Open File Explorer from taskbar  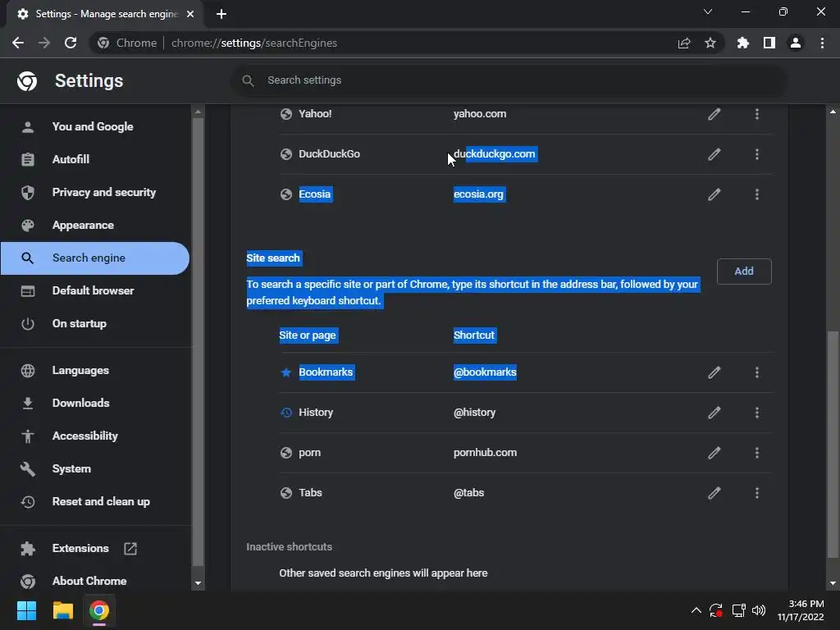pos(62,610)
